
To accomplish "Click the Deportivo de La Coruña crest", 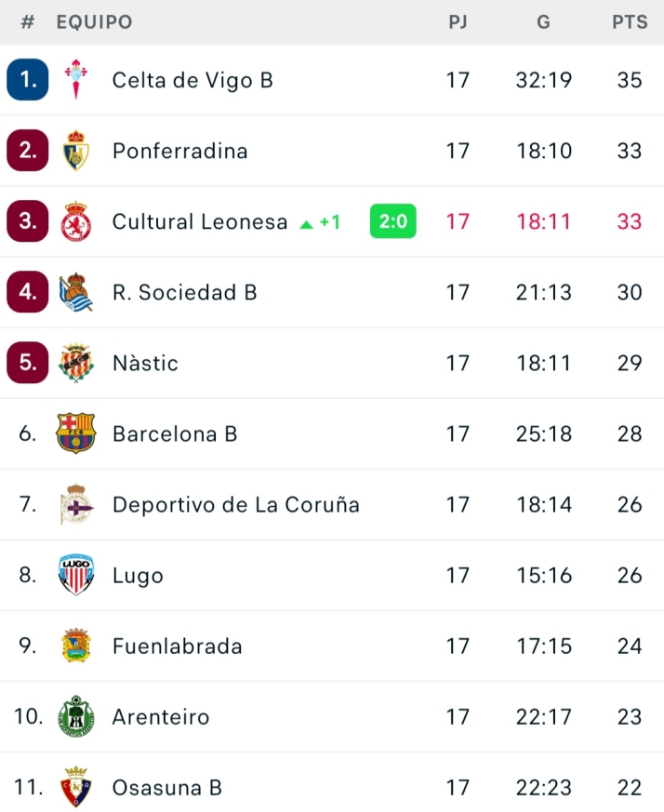I will [x=75, y=504].
